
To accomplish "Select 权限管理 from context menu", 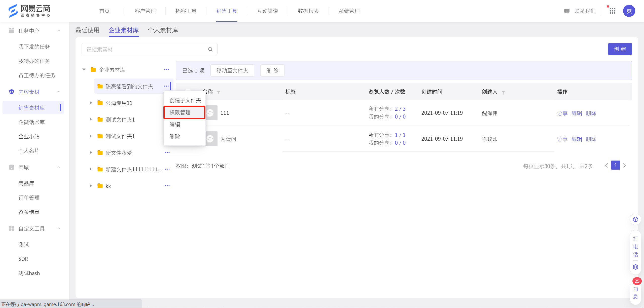I will (185, 112).
